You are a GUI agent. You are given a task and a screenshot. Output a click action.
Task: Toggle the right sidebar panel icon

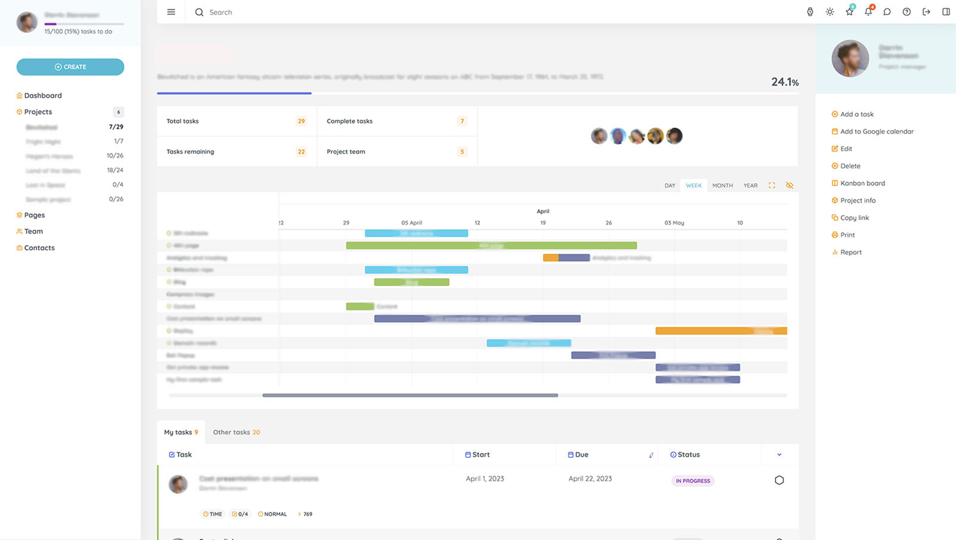coord(946,12)
